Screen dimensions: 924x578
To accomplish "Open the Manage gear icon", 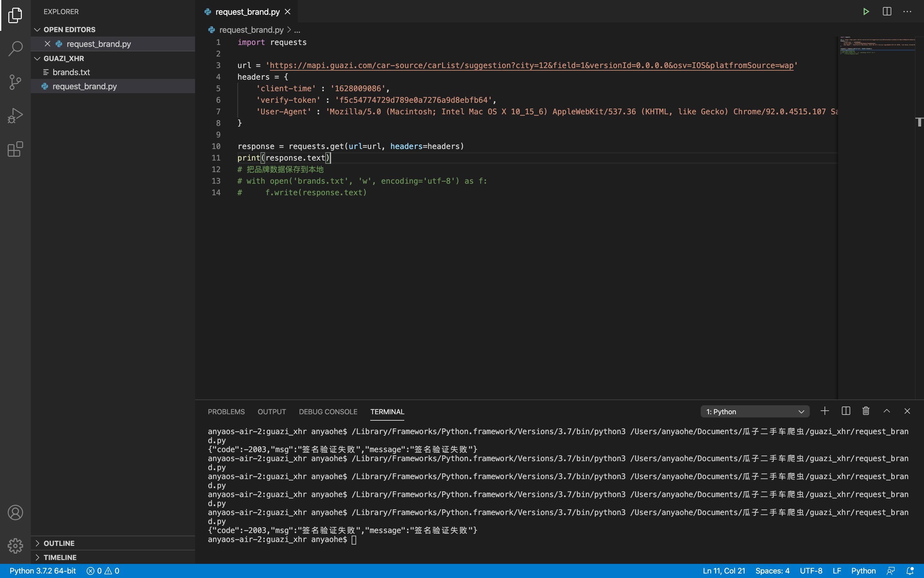I will [x=15, y=546].
